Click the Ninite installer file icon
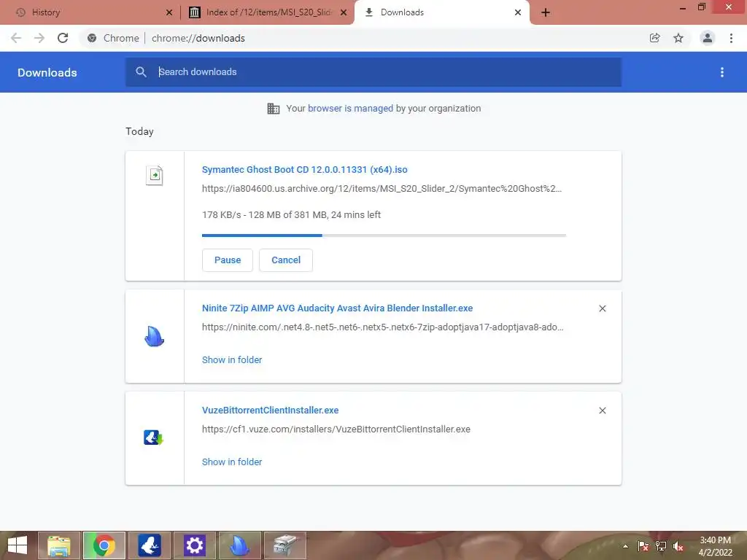Viewport: 747px width, 560px height. tap(155, 336)
